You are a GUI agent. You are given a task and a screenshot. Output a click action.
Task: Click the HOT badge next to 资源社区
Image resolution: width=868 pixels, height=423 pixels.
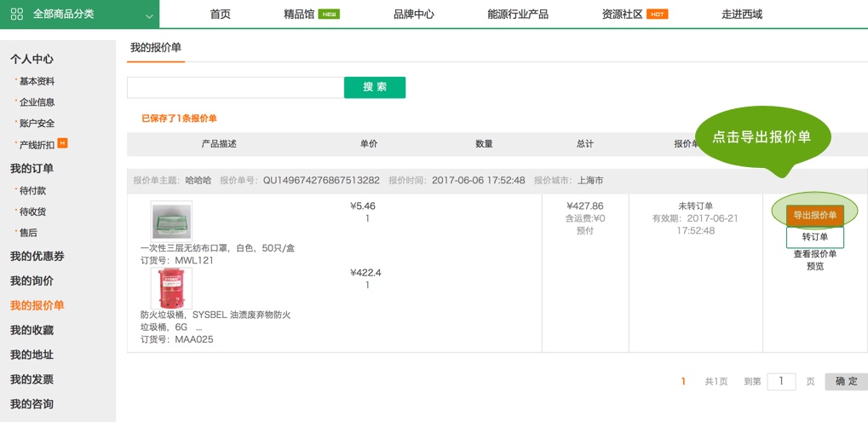coord(657,14)
